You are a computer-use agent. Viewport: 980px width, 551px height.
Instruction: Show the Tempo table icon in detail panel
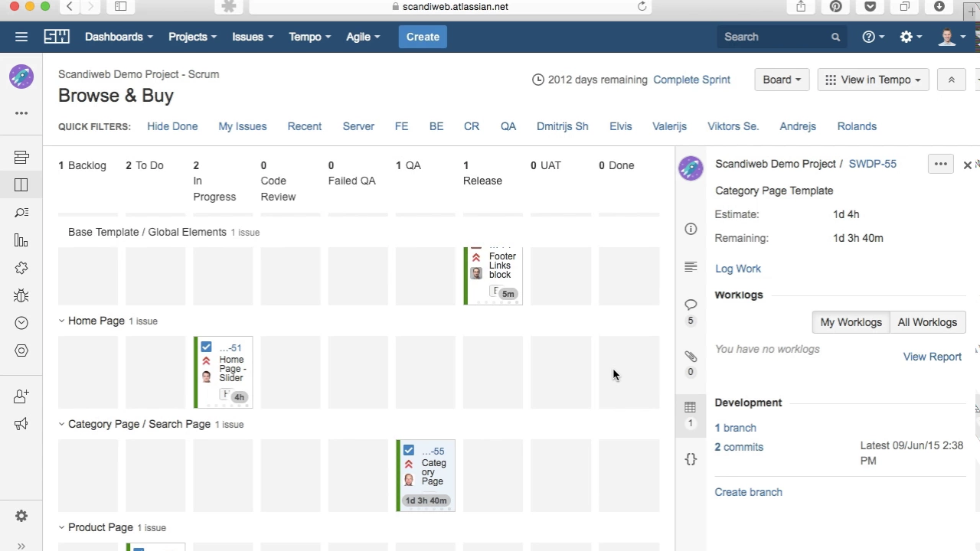pyautogui.click(x=690, y=407)
